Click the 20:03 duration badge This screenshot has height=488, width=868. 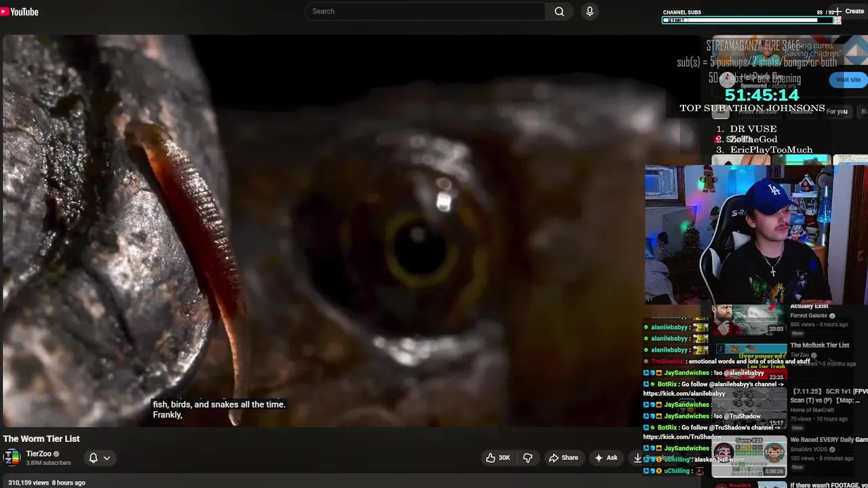coord(776,329)
